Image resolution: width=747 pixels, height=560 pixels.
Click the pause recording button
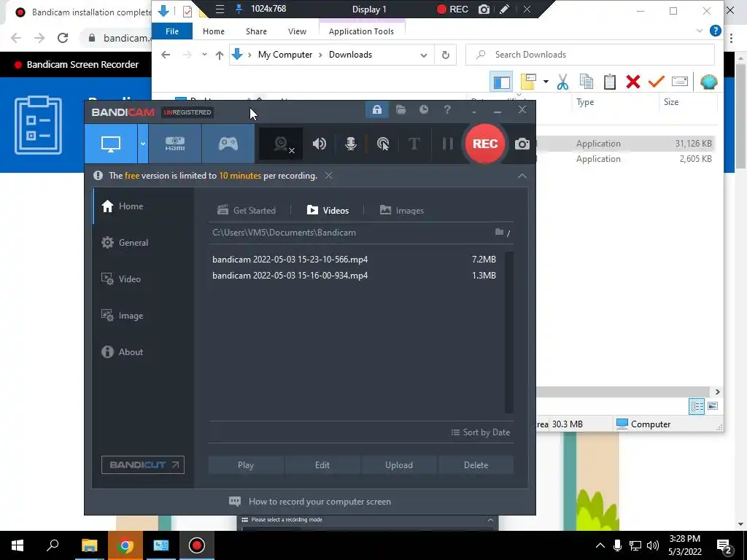click(447, 144)
